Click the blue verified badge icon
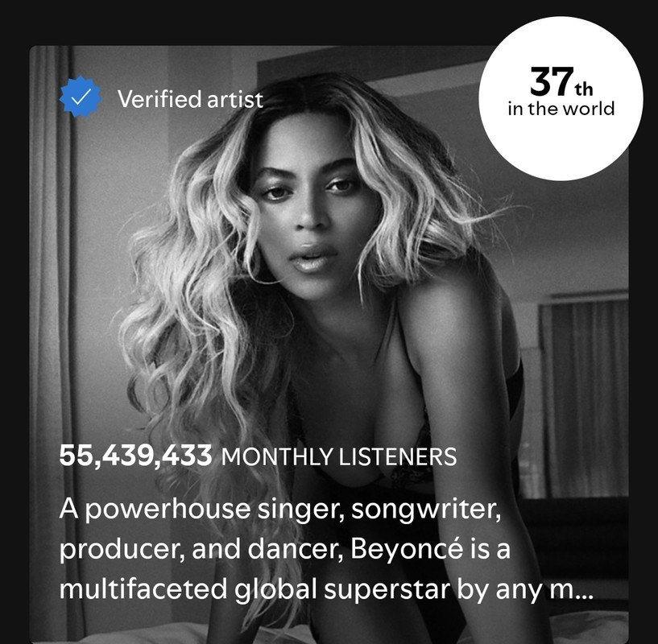Screen dimensions: 658x644 (x=80, y=97)
